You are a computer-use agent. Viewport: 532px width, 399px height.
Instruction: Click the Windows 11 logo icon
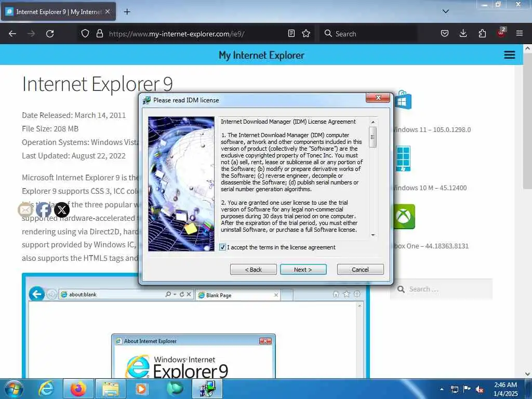(403, 100)
